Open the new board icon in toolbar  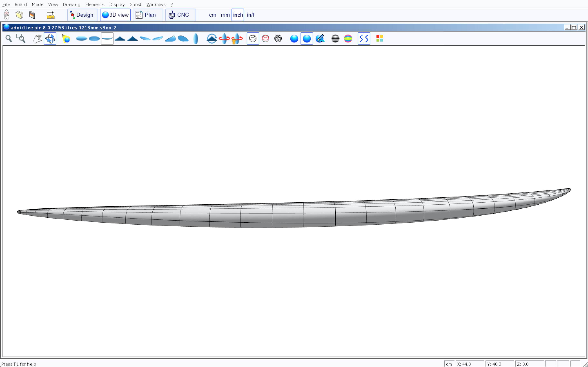pyautogui.click(x=7, y=15)
